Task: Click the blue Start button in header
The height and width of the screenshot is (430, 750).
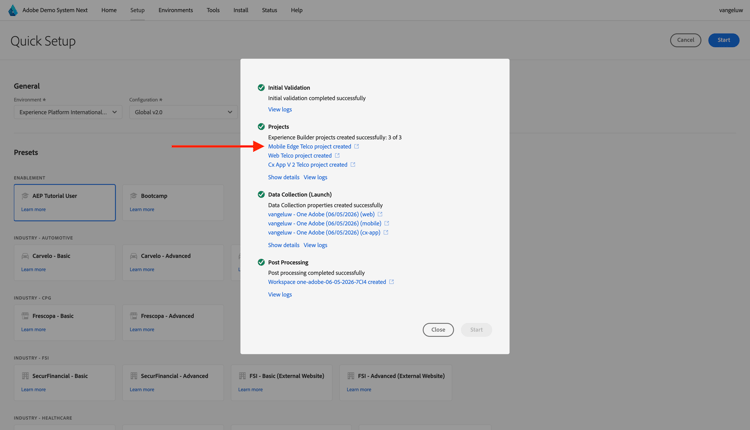Action: [724, 40]
